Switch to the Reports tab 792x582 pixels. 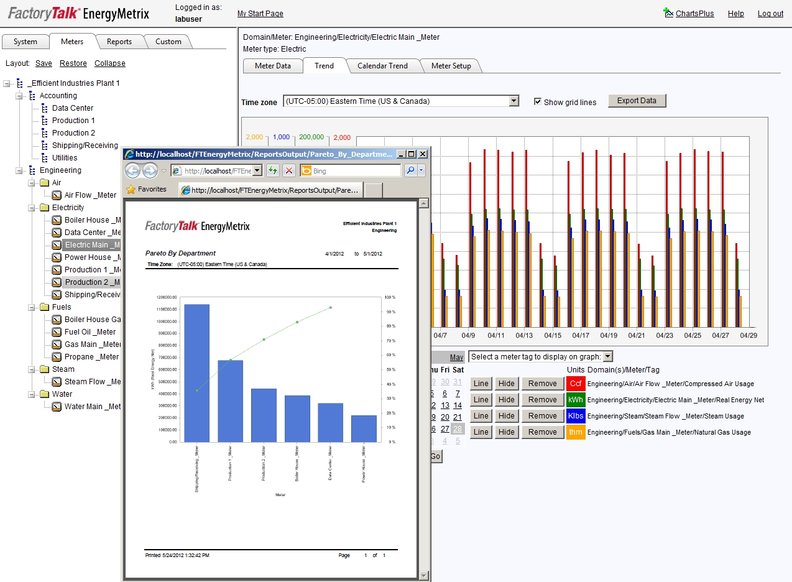pyautogui.click(x=119, y=41)
